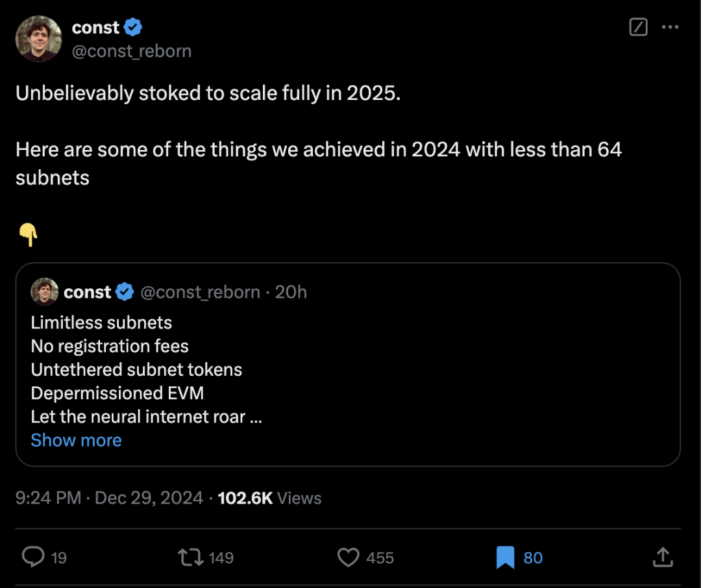
Task: Click the quoted tweet's 20h timestamp
Action: coord(291,293)
